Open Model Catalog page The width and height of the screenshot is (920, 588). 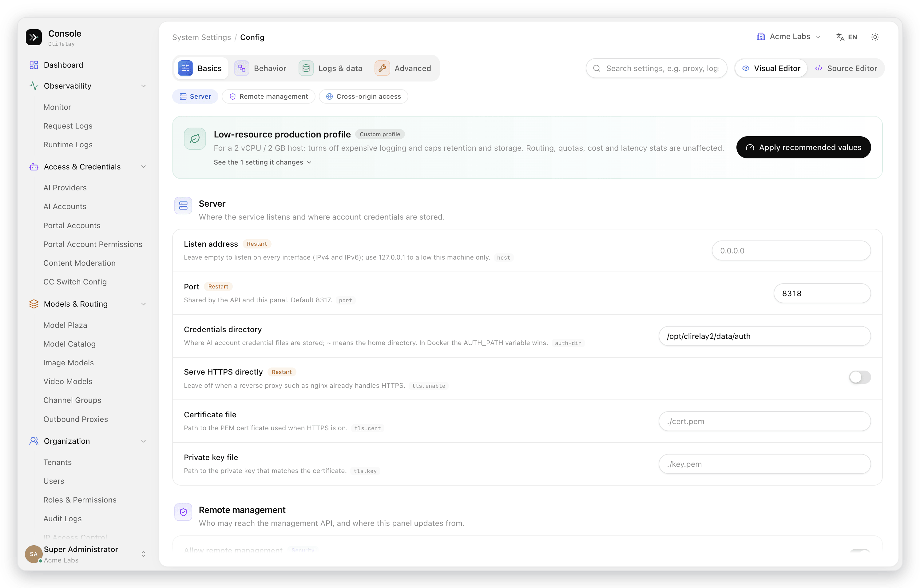point(69,344)
